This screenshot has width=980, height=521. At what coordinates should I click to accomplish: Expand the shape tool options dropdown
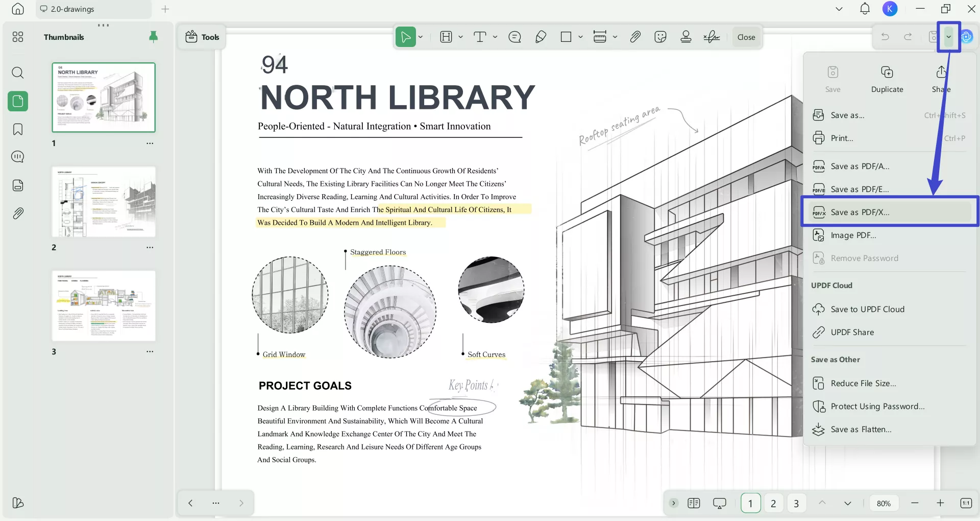coord(581,37)
